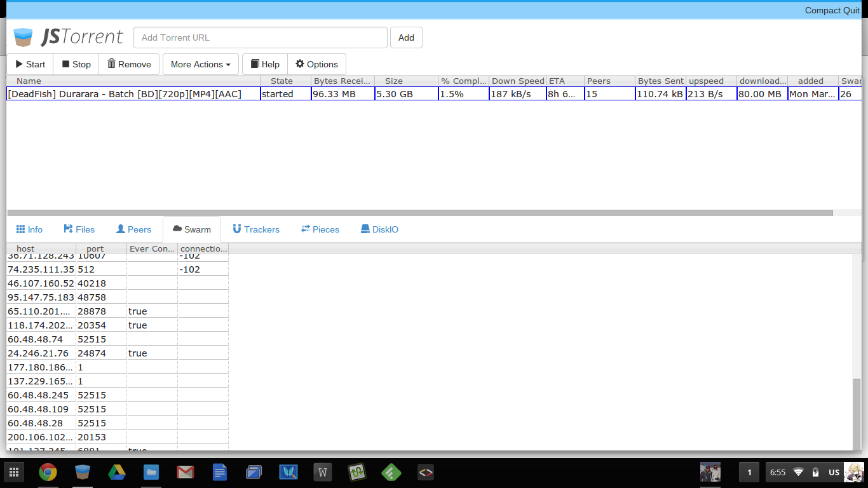Open the Files app from the shelf

pos(151,472)
